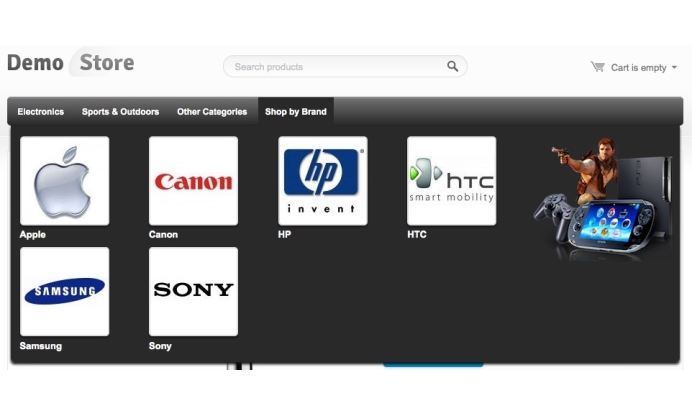Open the Sony brand logo tile
Screen dimensions: 692x415
point(193,291)
